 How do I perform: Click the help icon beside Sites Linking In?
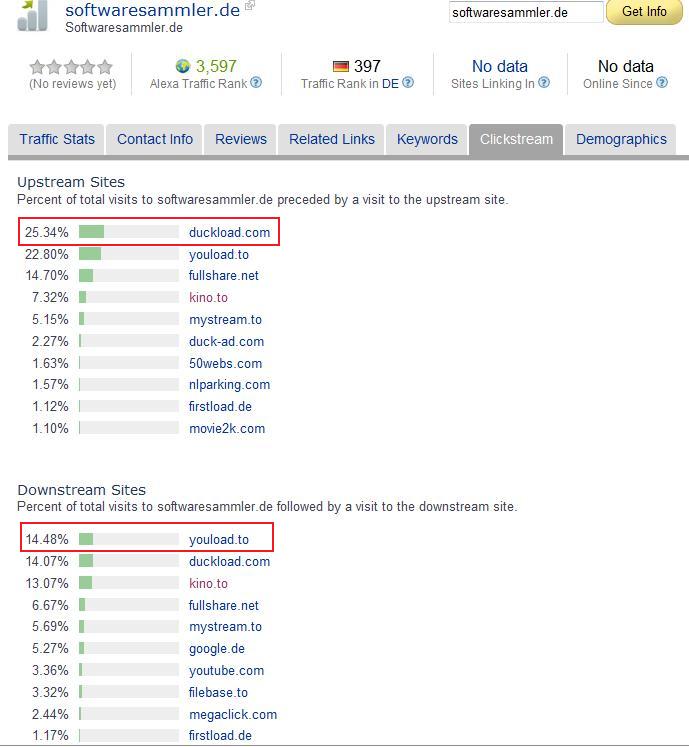coord(544,83)
